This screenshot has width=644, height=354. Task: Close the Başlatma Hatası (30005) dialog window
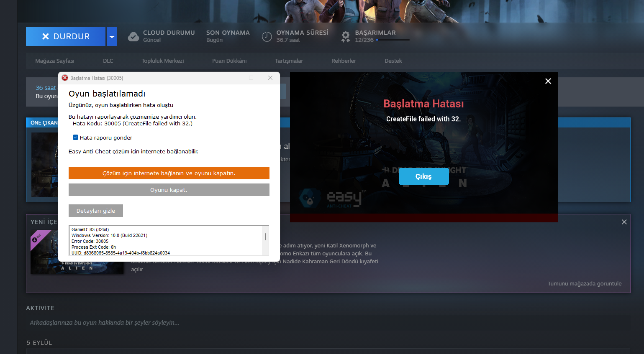270,78
